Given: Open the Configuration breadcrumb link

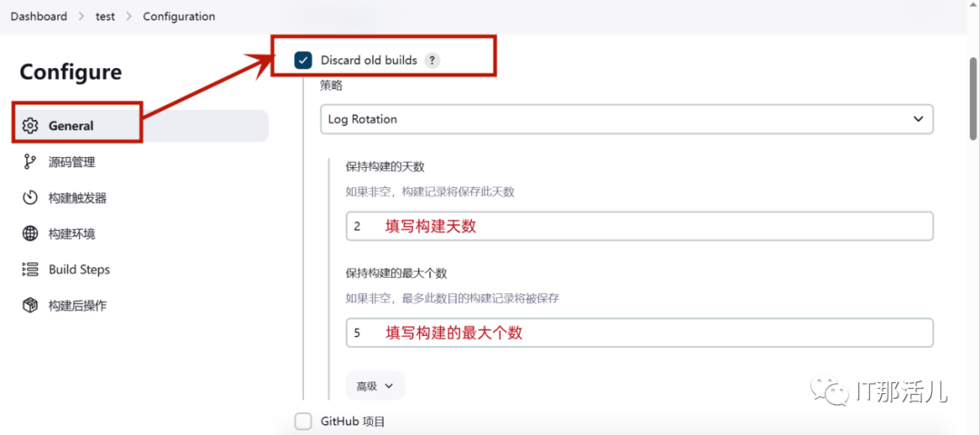Looking at the screenshot, I should click(x=180, y=16).
